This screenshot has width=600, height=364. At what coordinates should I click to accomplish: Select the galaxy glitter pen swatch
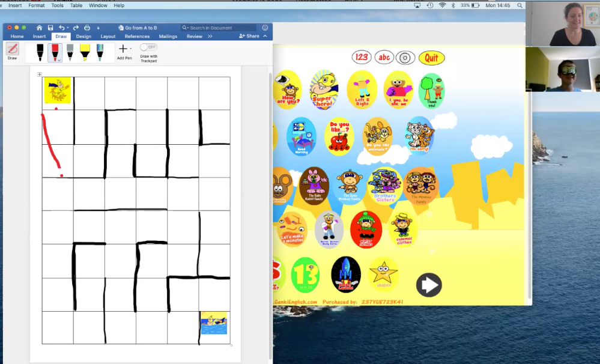(100, 52)
